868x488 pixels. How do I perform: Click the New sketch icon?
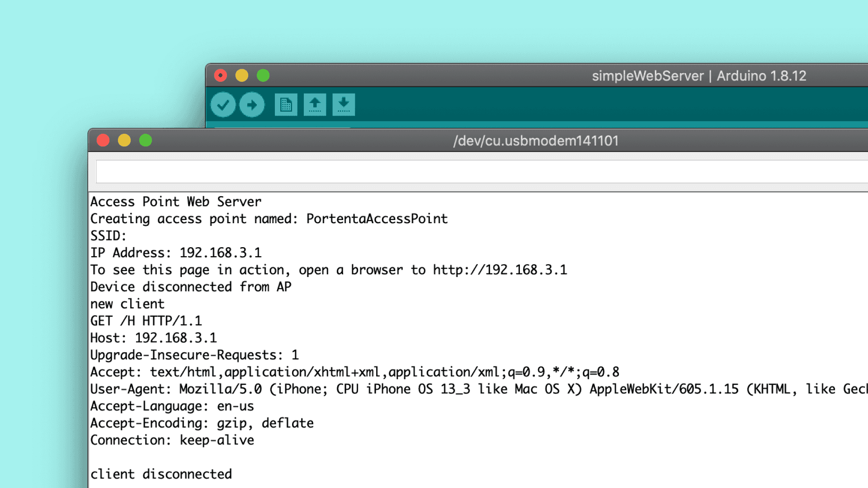pyautogui.click(x=286, y=105)
